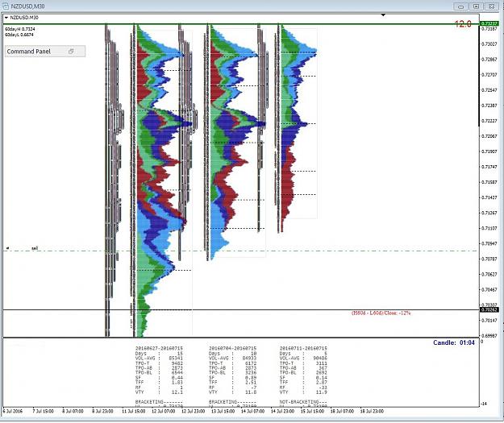Click VTY value 12.1

pyautogui.click(x=177, y=392)
